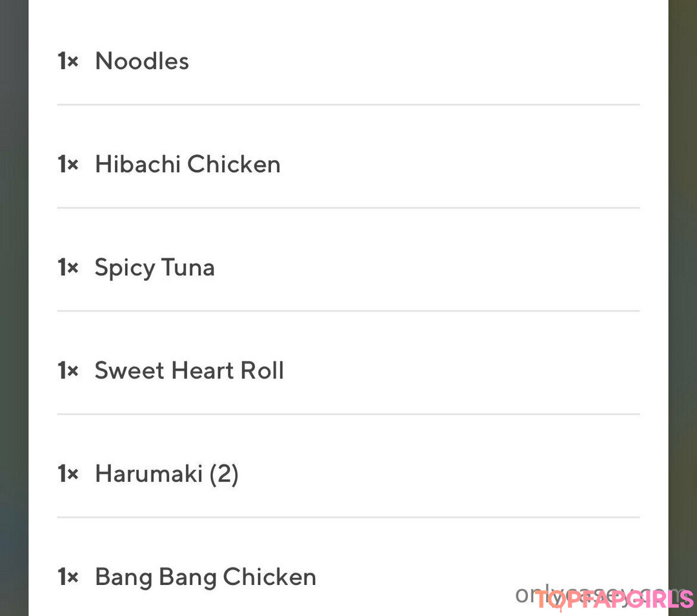The image size is (697, 616).
Task: Click the divider below Hibachi Chicken
Action: tap(348, 207)
